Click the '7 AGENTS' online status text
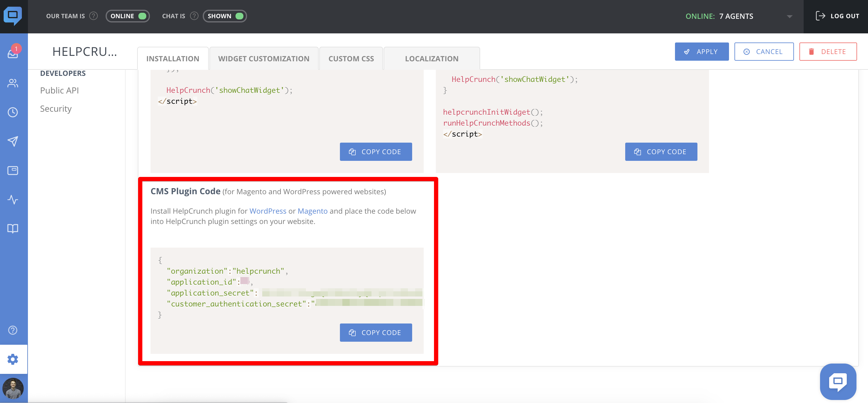Screen dimensions: 868x403 (x=736, y=16)
